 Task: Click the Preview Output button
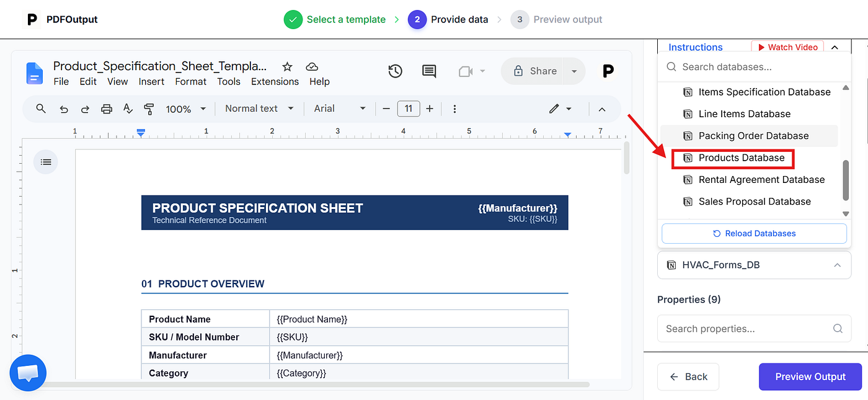click(x=810, y=376)
